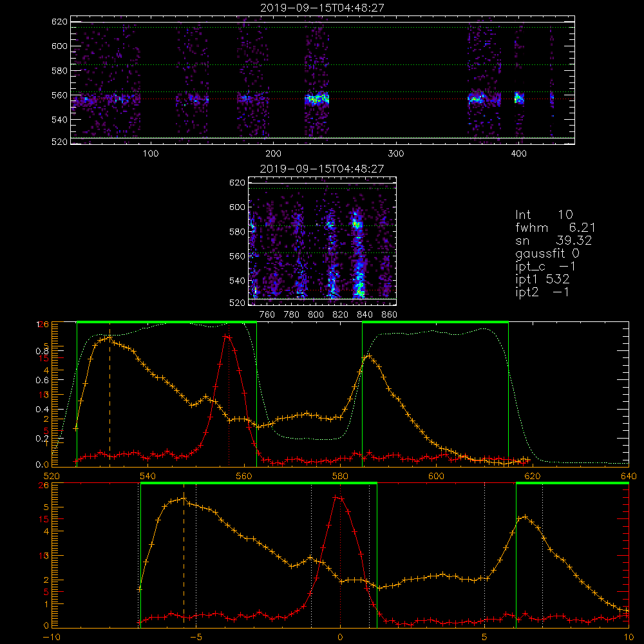The height and width of the screenshot is (644, 644).
Task: Click white y-axis label 0.8
Action: click(x=43, y=351)
